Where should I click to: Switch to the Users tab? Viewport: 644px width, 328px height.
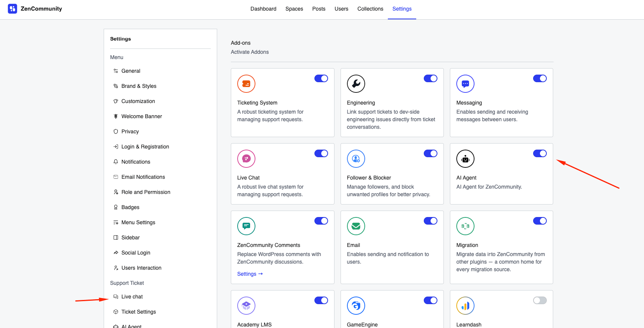pyautogui.click(x=341, y=9)
